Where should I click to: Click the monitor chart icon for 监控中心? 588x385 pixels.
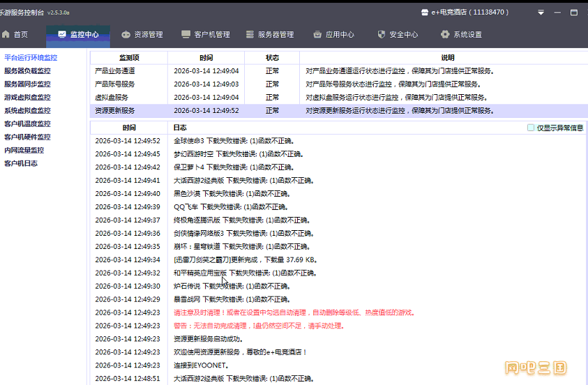62,34
